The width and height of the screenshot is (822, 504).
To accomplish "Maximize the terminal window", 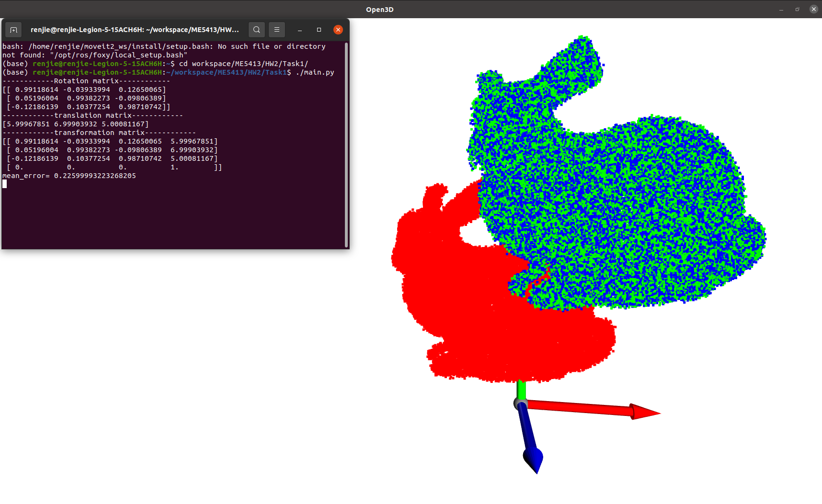I will [319, 30].
